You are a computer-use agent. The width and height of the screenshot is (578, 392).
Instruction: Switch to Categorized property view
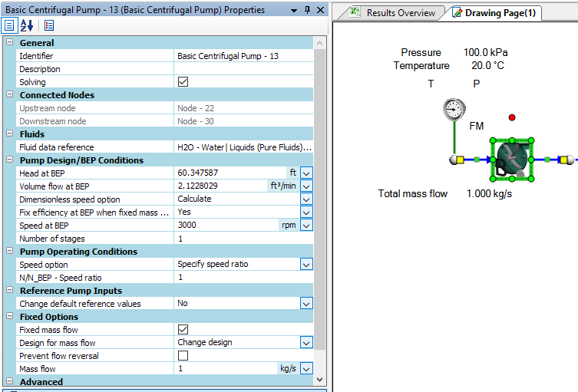point(10,25)
